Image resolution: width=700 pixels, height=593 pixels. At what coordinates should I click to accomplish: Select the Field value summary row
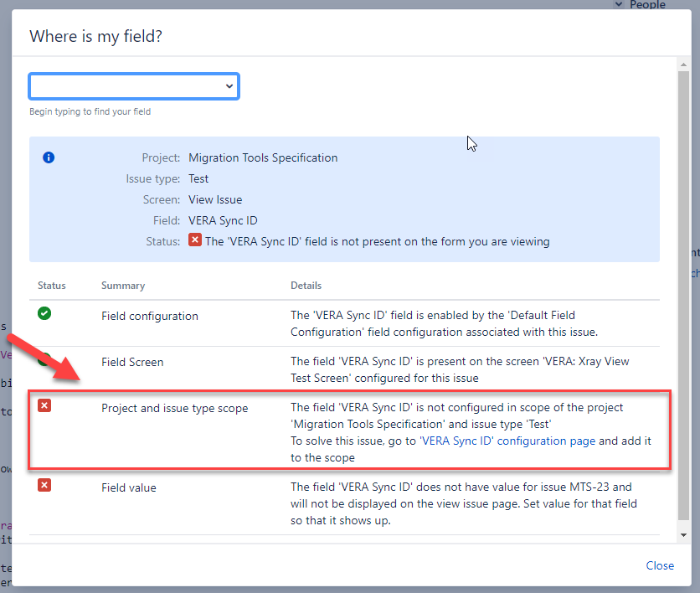pyautogui.click(x=129, y=487)
